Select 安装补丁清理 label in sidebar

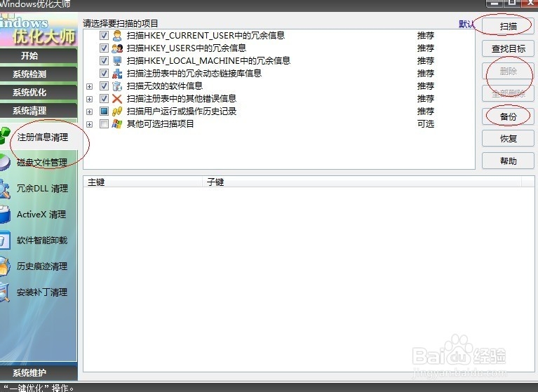(x=42, y=292)
